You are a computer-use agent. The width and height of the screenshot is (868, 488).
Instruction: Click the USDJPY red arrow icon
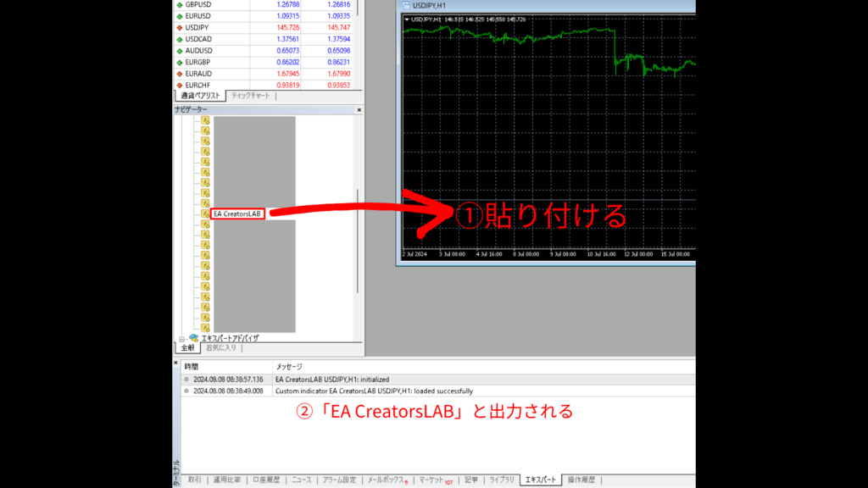[x=179, y=27]
